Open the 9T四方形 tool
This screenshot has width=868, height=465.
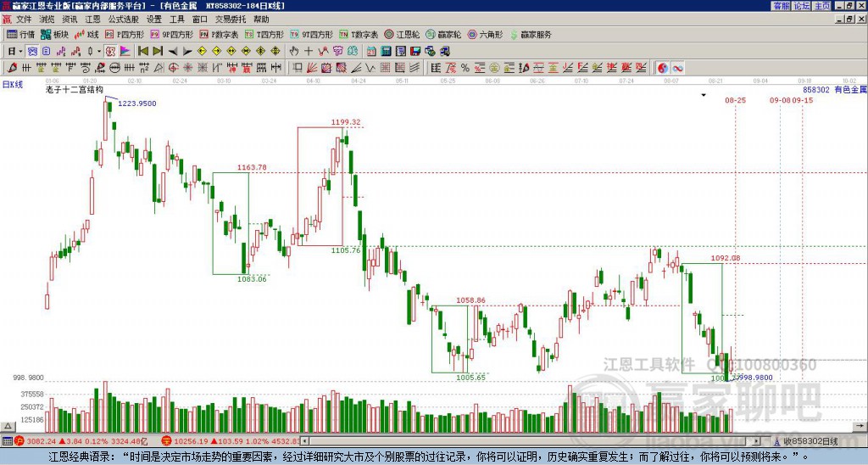311,34
